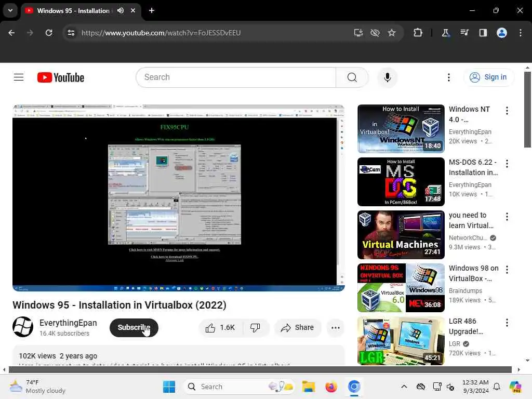Image resolution: width=532 pixels, height=399 pixels.
Task: Open a new browser tab
Action: click(152, 10)
